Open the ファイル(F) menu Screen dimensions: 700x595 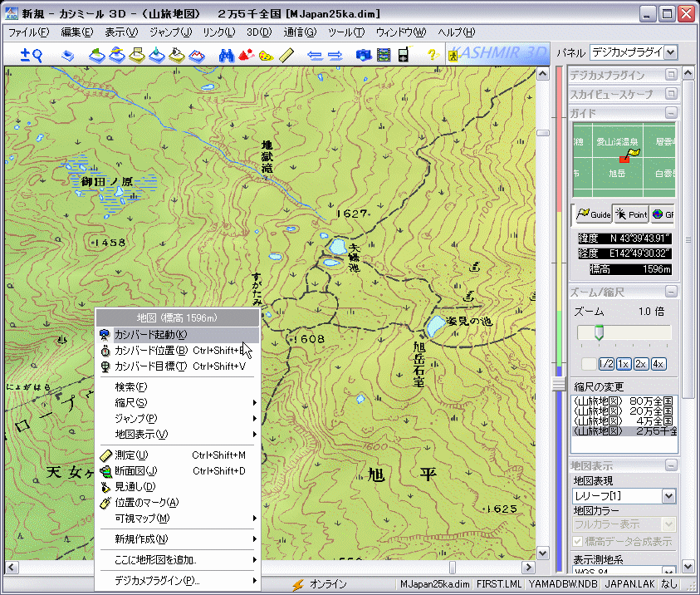[x=28, y=32]
